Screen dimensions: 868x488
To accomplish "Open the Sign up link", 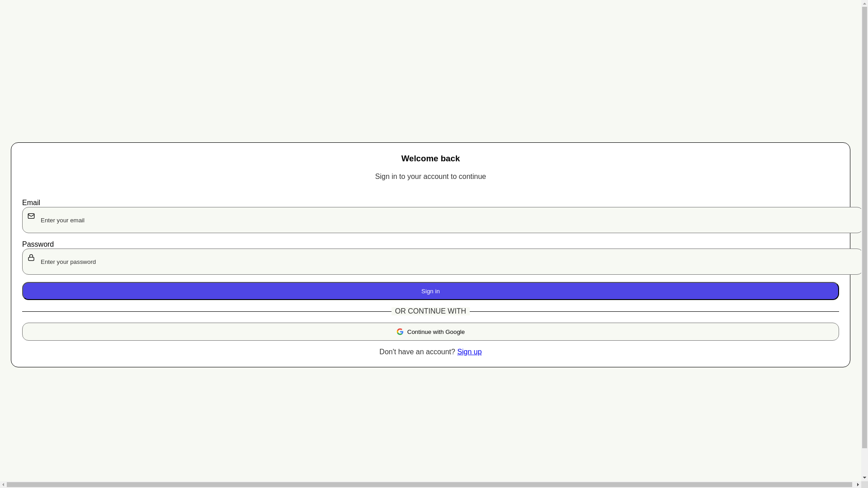I will coord(469,352).
